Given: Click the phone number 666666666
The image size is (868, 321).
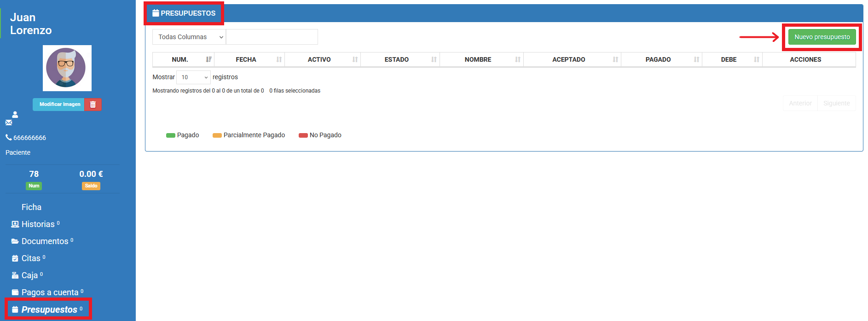Looking at the screenshot, I should (x=30, y=138).
